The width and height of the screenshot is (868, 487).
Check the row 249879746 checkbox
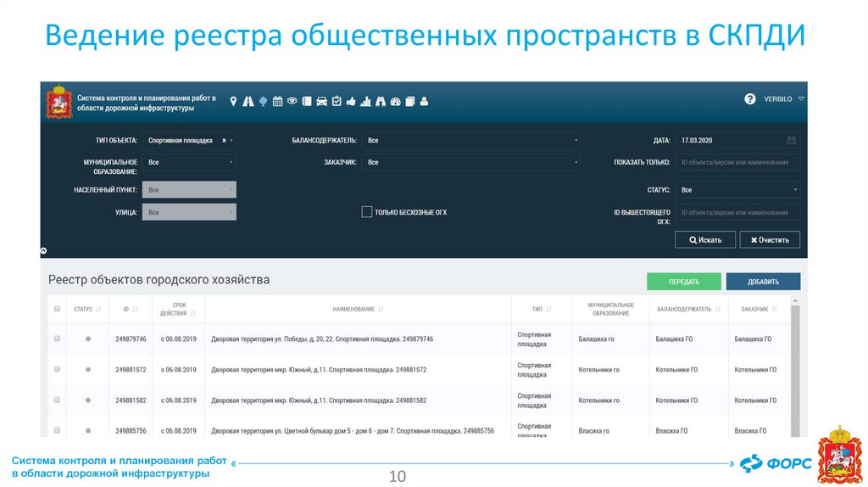click(x=57, y=338)
